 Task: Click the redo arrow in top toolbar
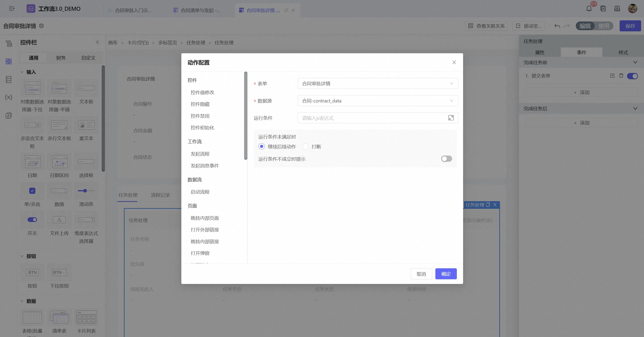tap(566, 26)
